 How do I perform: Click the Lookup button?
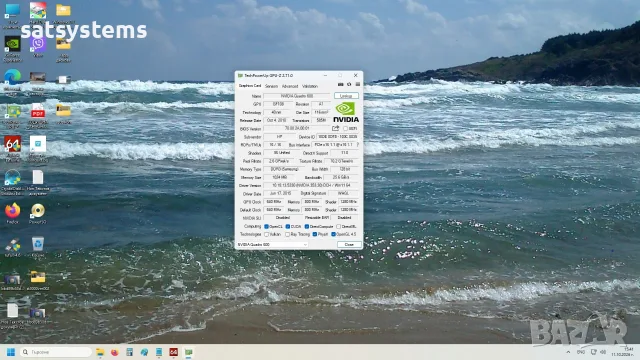[x=346, y=96]
